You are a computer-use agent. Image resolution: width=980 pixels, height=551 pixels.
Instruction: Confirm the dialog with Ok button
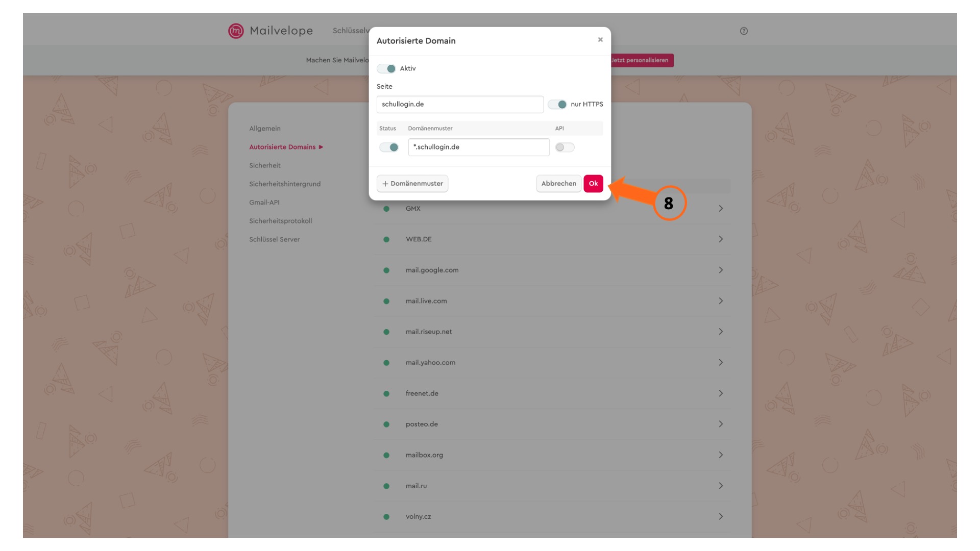(593, 184)
